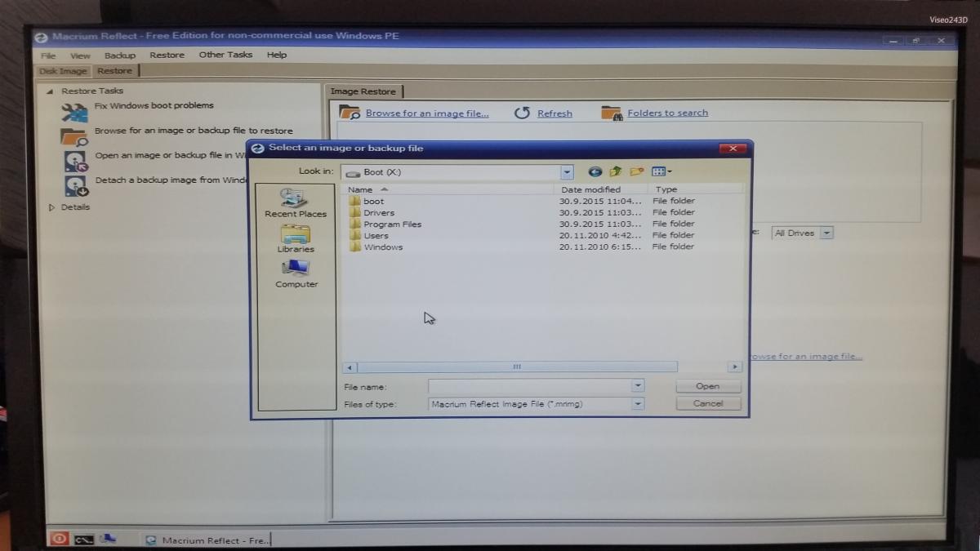The height and width of the screenshot is (551, 980).
Task: Click the Cancel button in the dialog
Action: (x=708, y=403)
